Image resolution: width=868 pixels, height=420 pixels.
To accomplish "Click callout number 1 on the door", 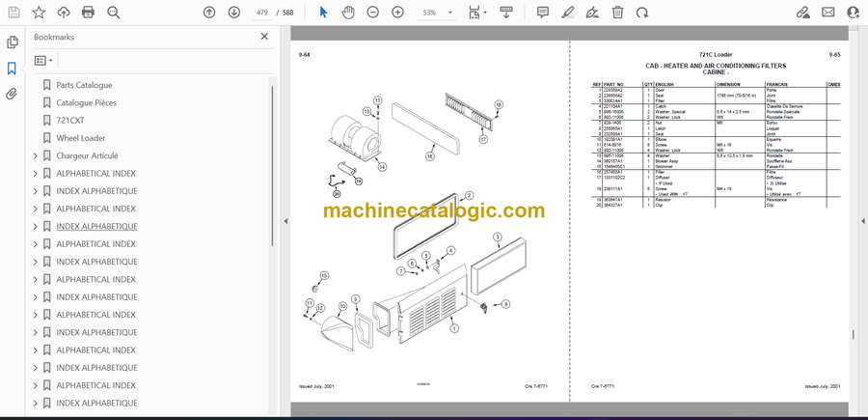I will [x=454, y=328].
